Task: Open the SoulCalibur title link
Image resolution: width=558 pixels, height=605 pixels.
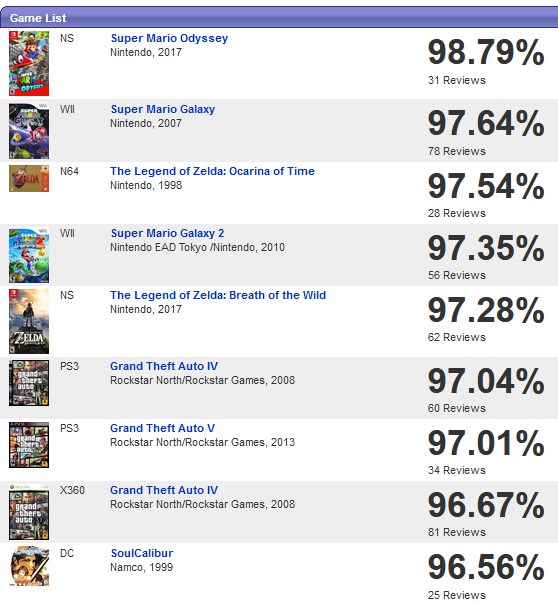Action: [x=142, y=553]
